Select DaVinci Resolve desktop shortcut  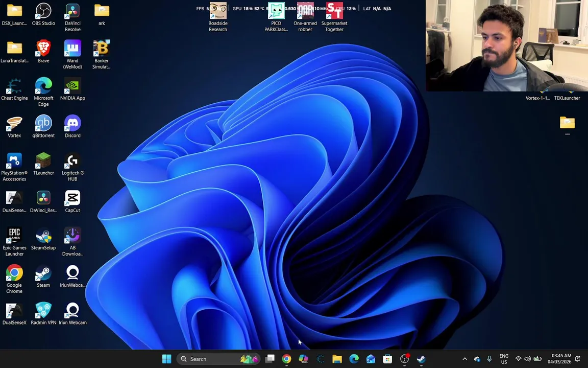(x=72, y=17)
